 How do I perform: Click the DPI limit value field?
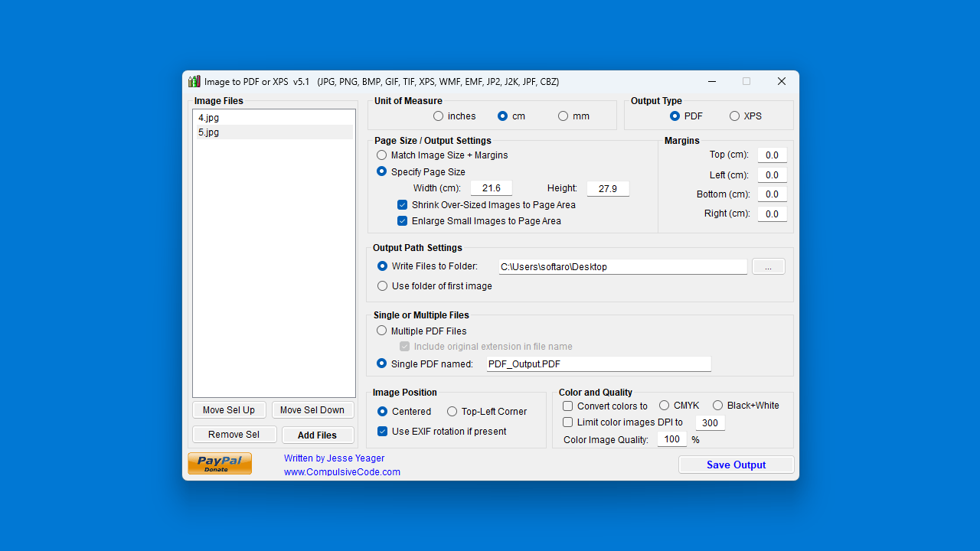click(x=710, y=423)
